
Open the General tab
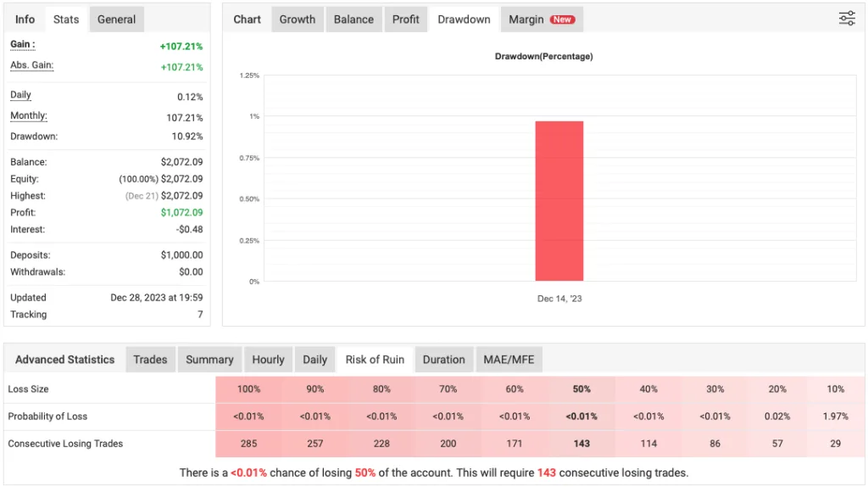[x=116, y=20]
